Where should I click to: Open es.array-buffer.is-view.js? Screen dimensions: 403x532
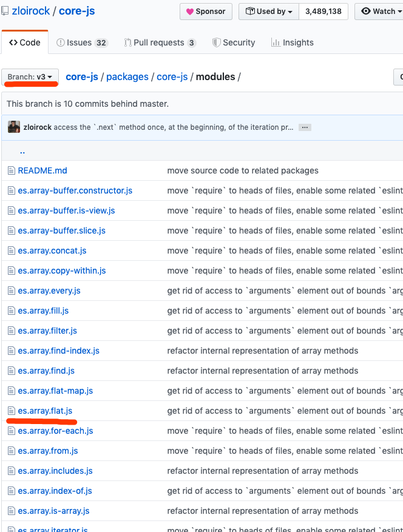66,210
